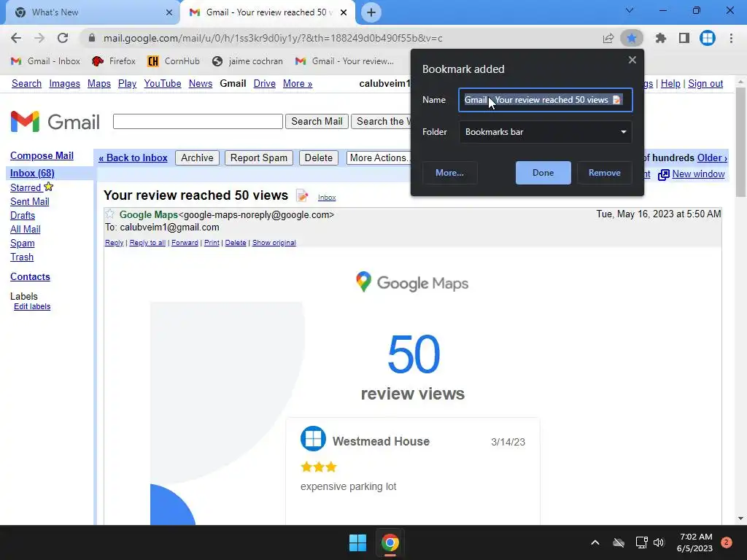Screen dimensions: 747x560
Task: Open a new tab with plus button
Action: pos(371,12)
